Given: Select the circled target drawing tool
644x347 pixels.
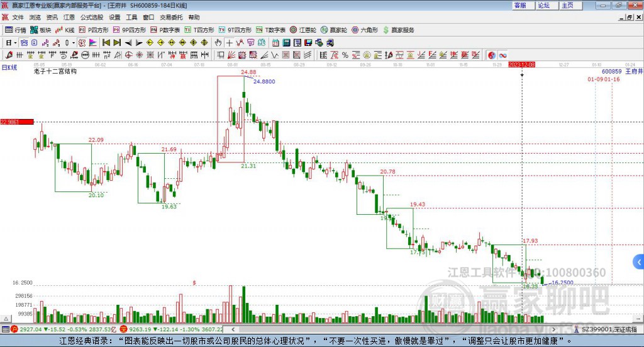Looking at the screenshot, I should tap(128, 55).
